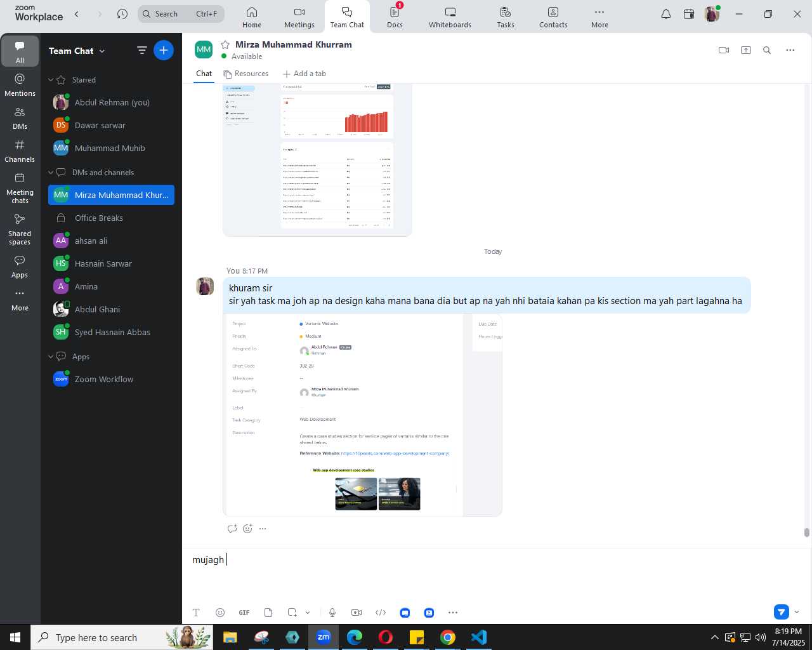Screen dimensions: 812x650
Task: Switch to the Docs tab
Action: (395, 17)
